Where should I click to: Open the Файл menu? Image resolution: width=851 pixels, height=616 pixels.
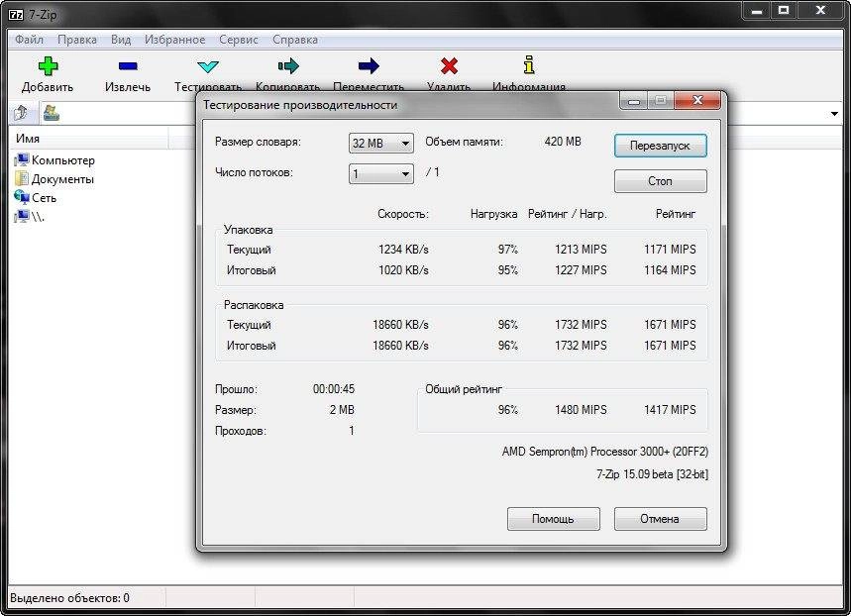29,40
